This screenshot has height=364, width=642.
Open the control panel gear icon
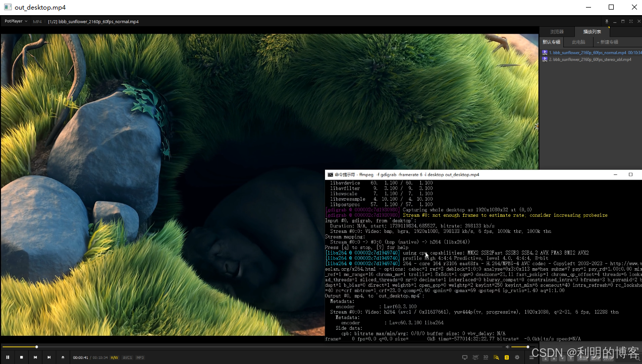click(x=517, y=357)
